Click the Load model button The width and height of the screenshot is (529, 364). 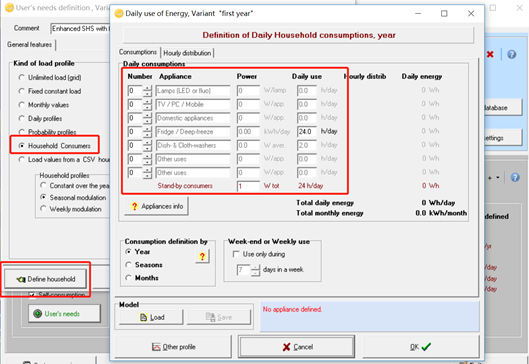point(151,317)
